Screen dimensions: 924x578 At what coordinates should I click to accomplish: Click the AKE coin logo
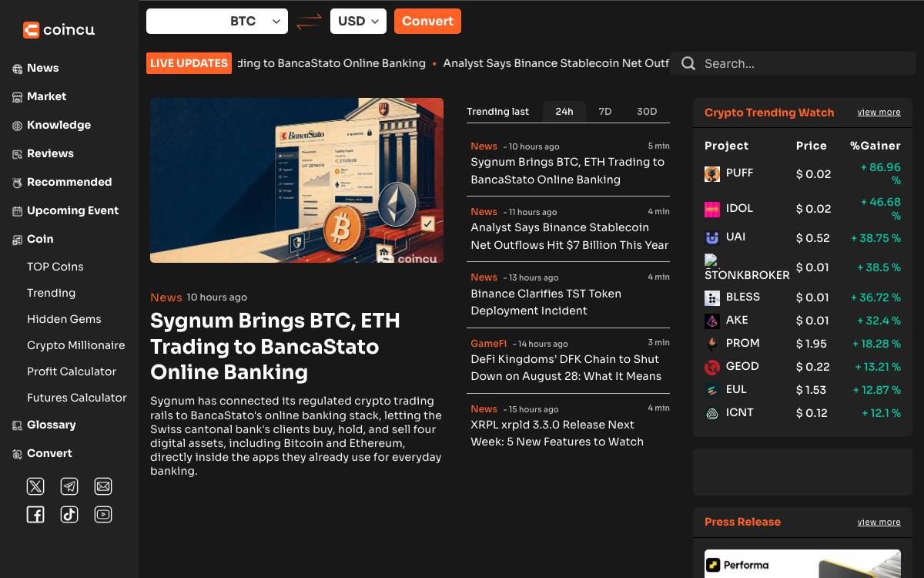(x=712, y=321)
